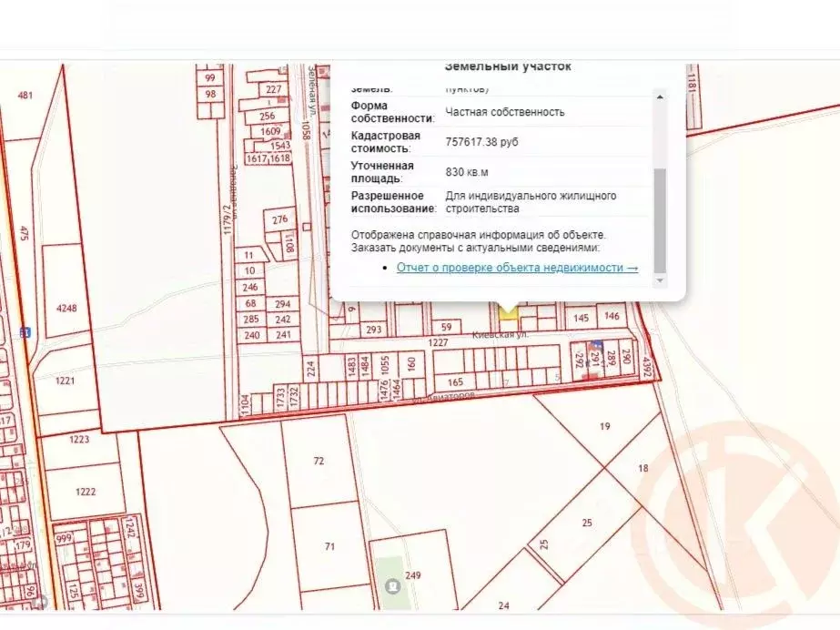Select parcel 160 on the map
Screen dimensions: 840x630
pyautogui.click(x=411, y=364)
